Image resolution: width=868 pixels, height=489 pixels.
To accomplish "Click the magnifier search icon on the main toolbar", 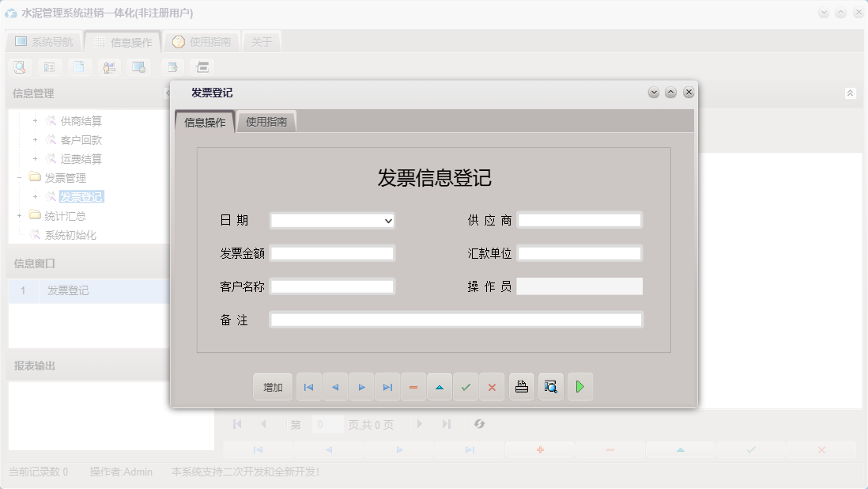I will (x=19, y=66).
